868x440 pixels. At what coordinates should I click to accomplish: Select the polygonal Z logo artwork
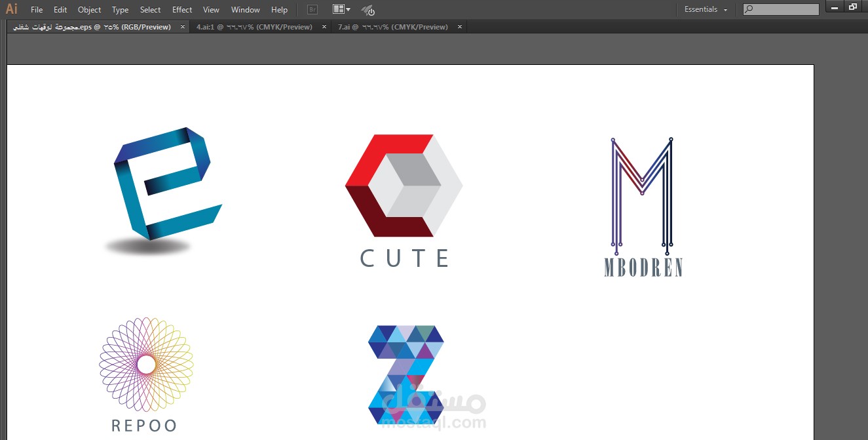tap(406, 374)
